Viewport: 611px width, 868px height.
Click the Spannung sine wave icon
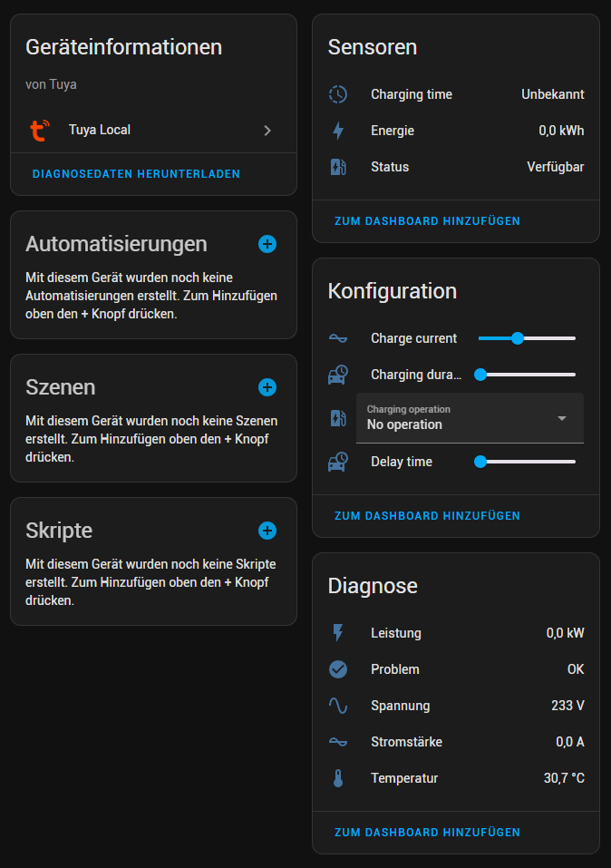pos(338,706)
